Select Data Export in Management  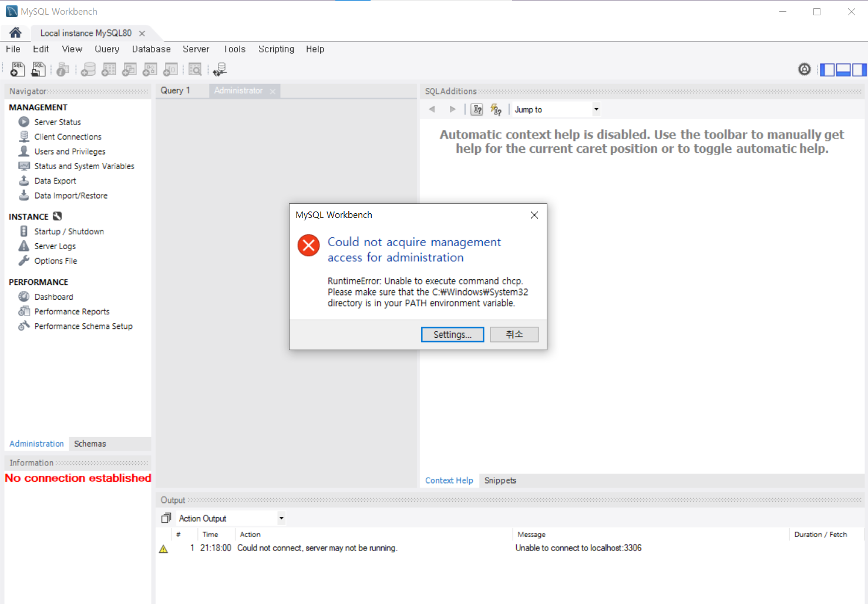(55, 181)
